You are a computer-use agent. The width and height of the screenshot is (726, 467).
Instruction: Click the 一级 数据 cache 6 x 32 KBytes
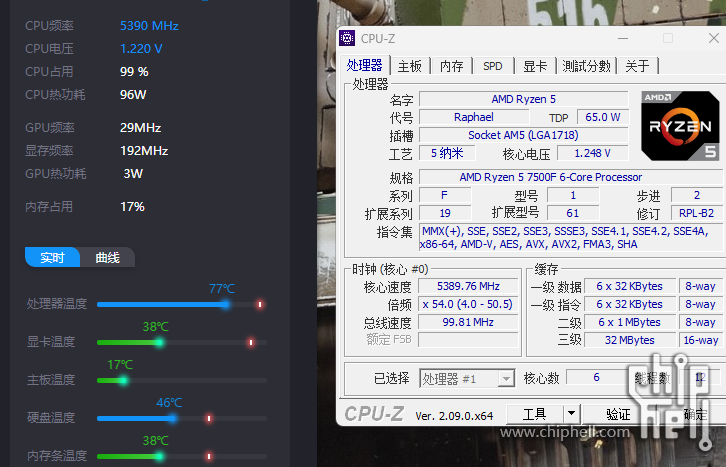coord(629,286)
